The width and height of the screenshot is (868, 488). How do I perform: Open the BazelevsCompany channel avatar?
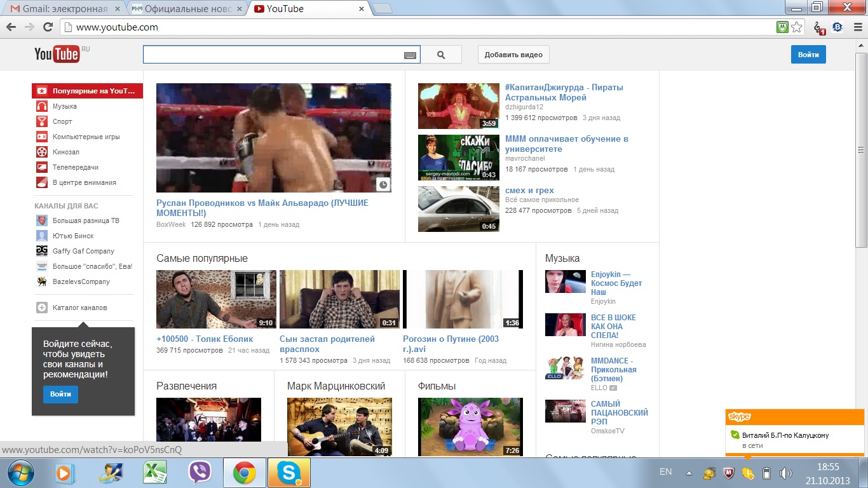click(41, 281)
